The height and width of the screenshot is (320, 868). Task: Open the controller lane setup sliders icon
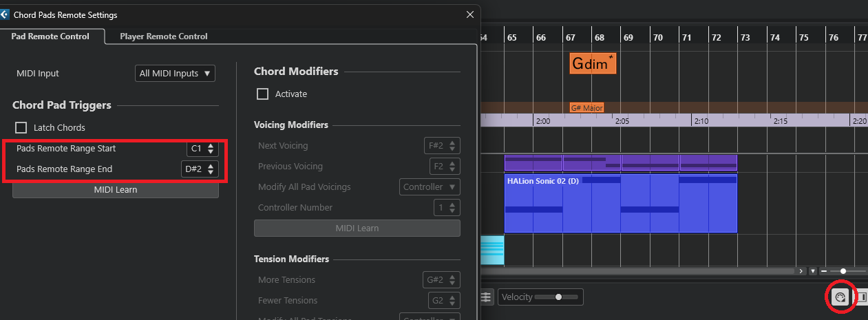[487, 297]
